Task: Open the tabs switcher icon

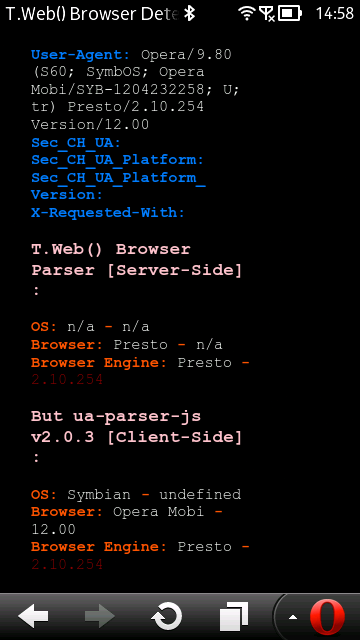Action: click(x=233, y=616)
